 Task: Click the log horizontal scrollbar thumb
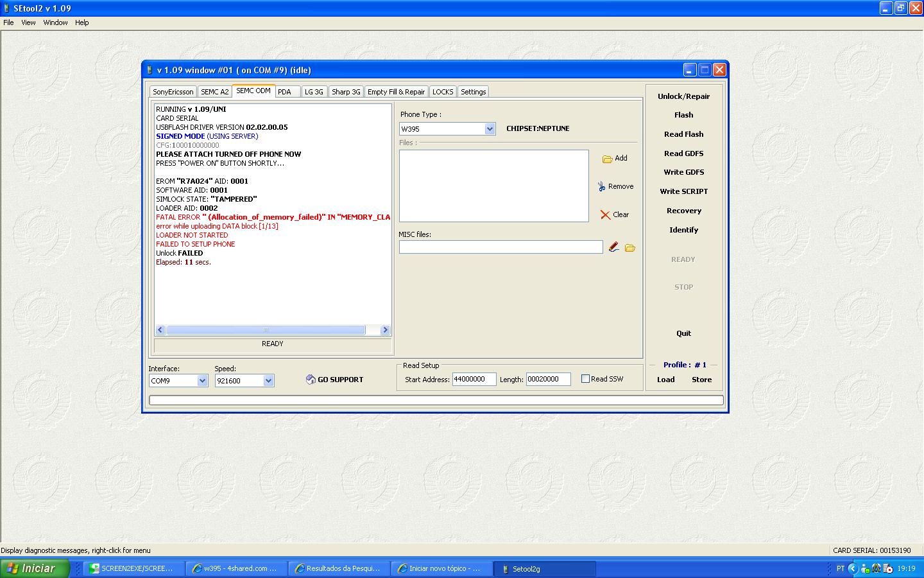[x=266, y=330]
